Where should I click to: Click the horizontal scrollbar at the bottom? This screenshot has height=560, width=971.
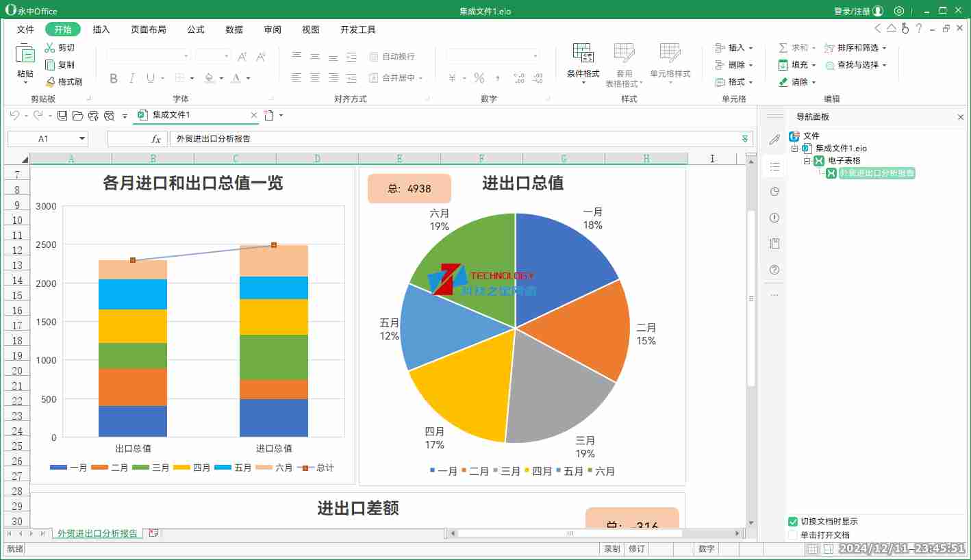coord(569,533)
